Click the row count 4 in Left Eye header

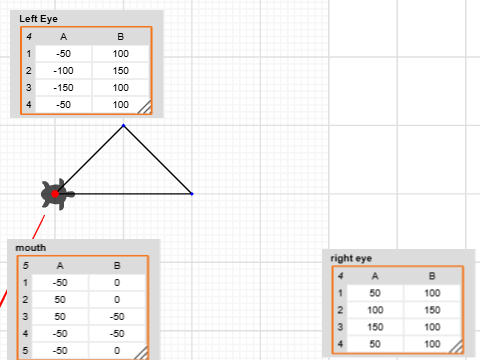(x=29, y=37)
